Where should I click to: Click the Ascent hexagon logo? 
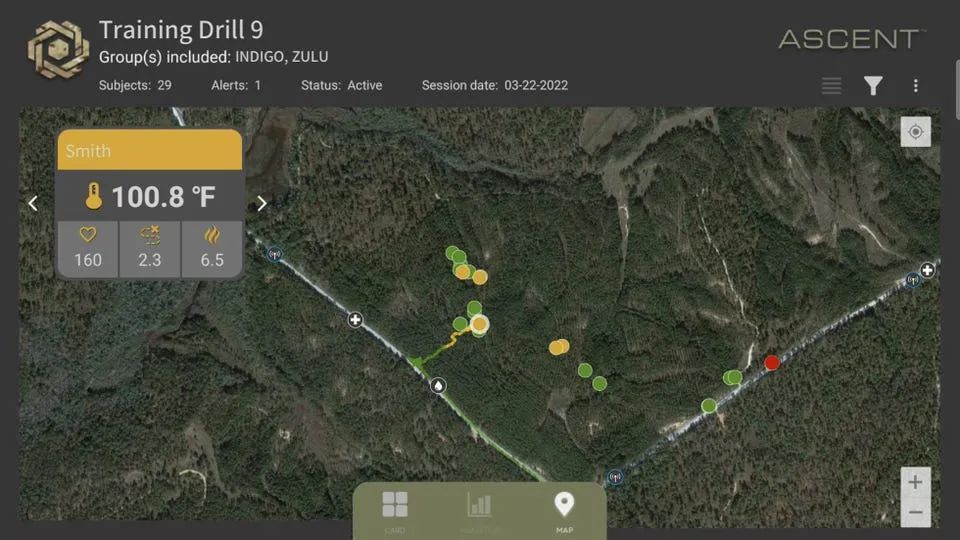58,50
